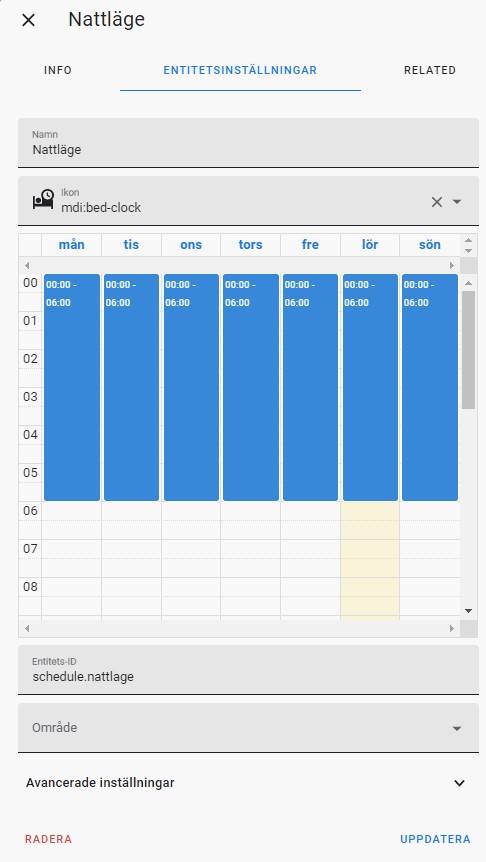Select the Monday 00:00 - 06:00 block
The height and width of the screenshot is (862, 486).
tap(72, 388)
